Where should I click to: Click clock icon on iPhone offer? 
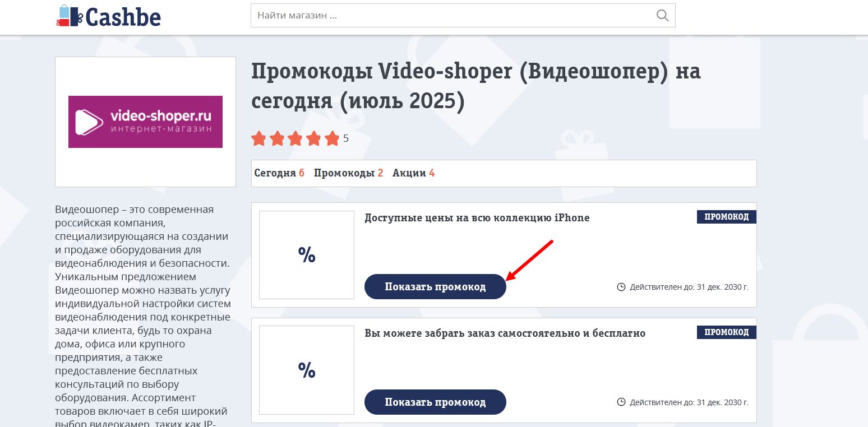[621, 287]
